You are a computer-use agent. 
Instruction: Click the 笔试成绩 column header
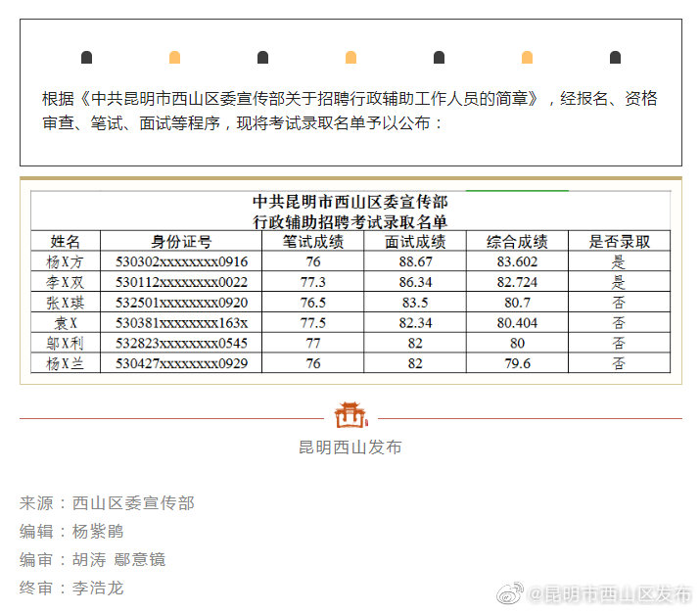tap(313, 242)
